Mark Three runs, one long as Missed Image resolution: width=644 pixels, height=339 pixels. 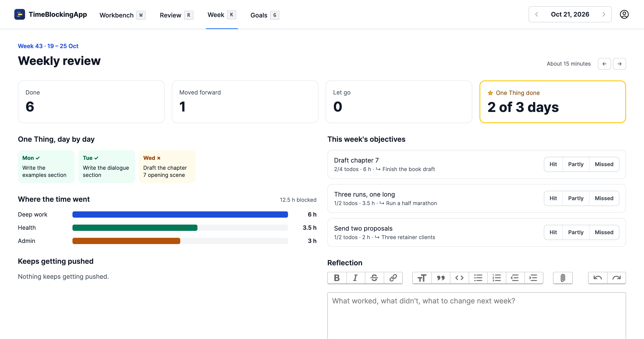tap(604, 198)
